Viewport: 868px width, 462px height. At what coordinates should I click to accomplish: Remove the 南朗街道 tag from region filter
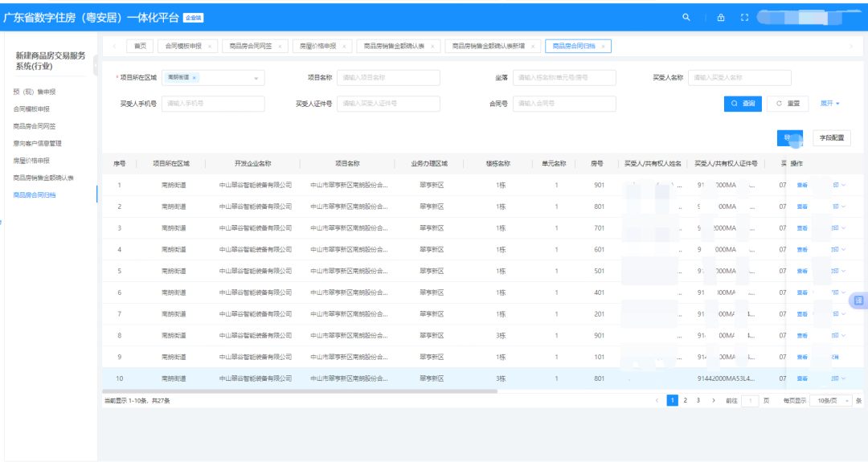click(194, 78)
